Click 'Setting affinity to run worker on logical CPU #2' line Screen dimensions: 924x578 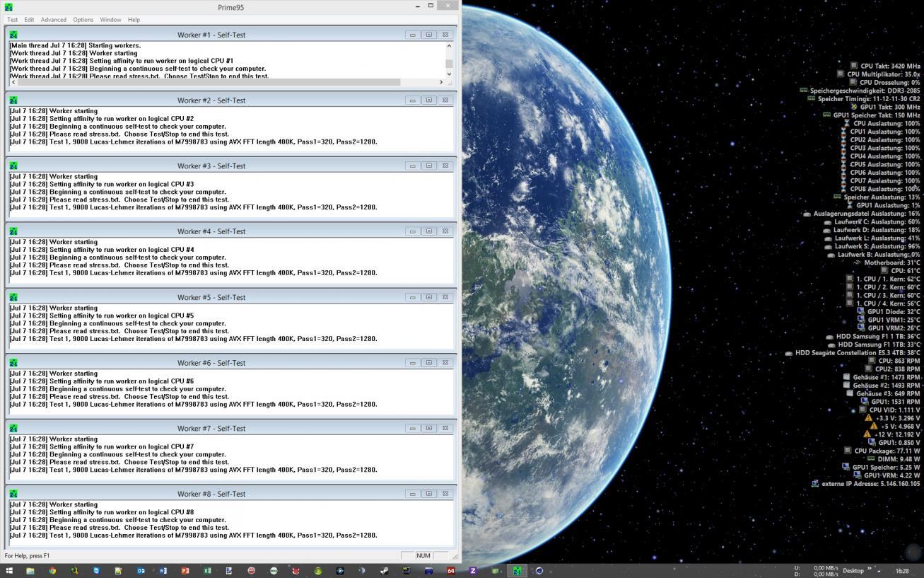102,119
